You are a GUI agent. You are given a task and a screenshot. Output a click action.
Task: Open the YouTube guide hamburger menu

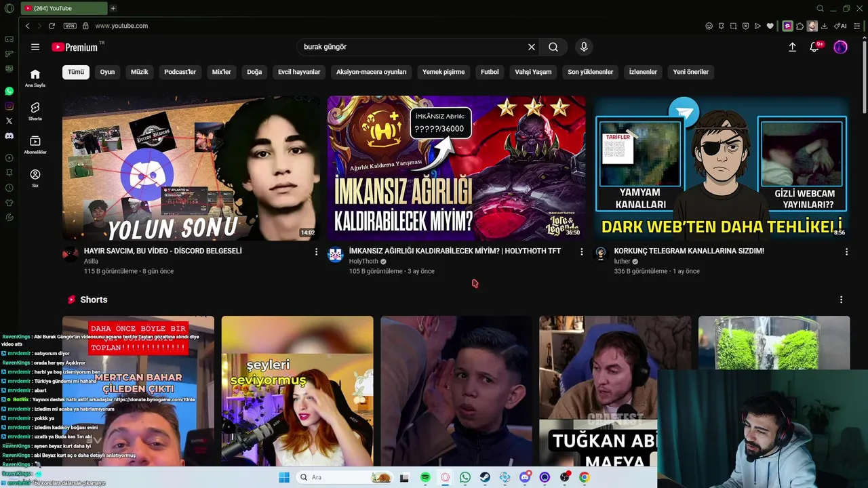click(35, 47)
